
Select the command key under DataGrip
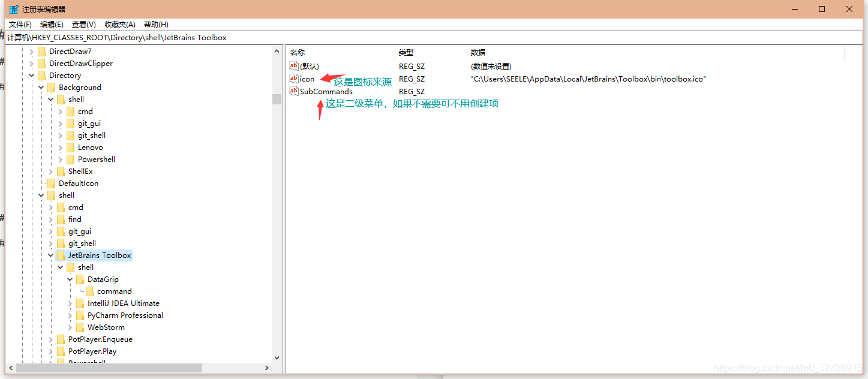coord(115,291)
